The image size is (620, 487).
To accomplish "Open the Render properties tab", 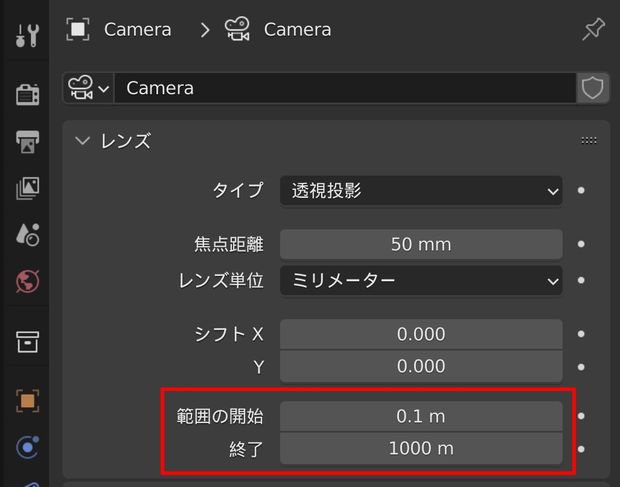I will tap(27, 94).
